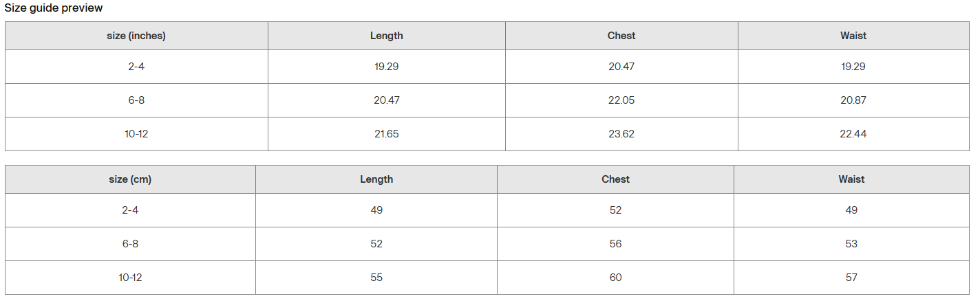Click the 22.44 waist value cell
The width and height of the screenshot is (980, 303).
coord(853,134)
